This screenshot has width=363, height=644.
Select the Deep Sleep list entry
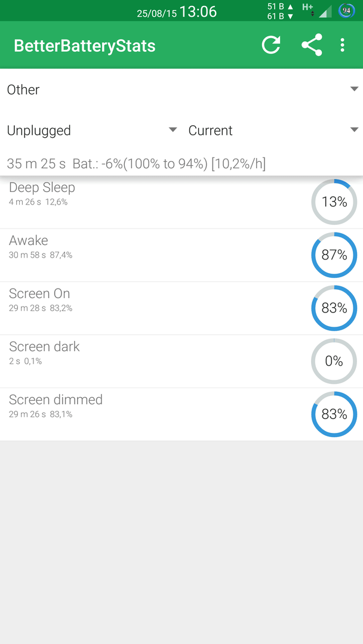tap(181, 202)
